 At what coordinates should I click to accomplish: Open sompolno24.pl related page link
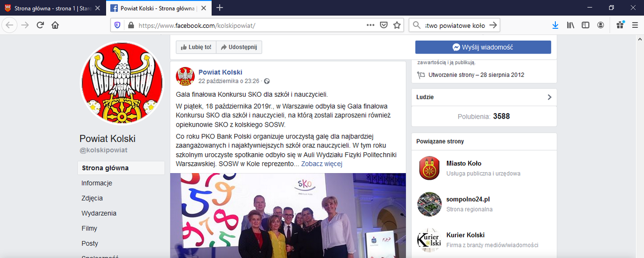[x=468, y=199]
